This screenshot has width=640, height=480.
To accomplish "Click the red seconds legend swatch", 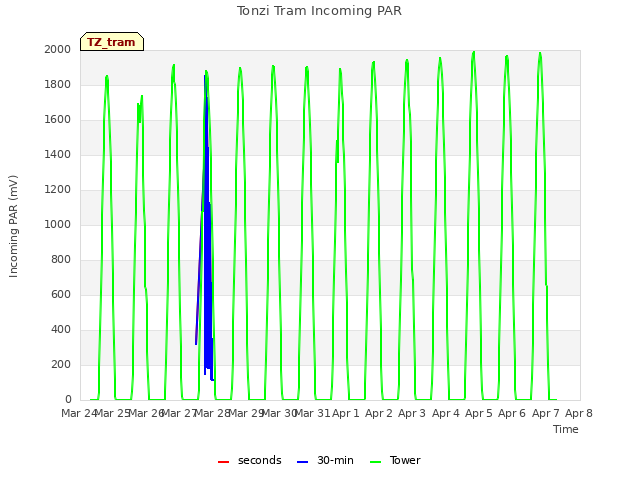I will [223, 462].
